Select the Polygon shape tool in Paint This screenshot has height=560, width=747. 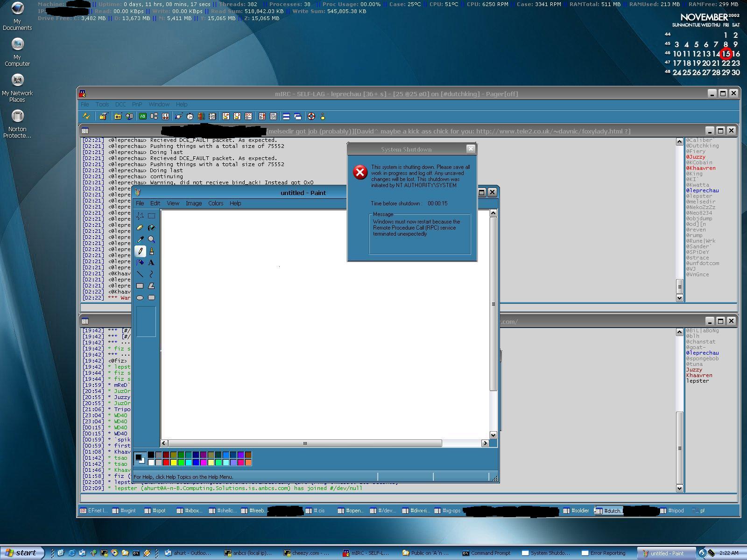(x=151, y=286)
